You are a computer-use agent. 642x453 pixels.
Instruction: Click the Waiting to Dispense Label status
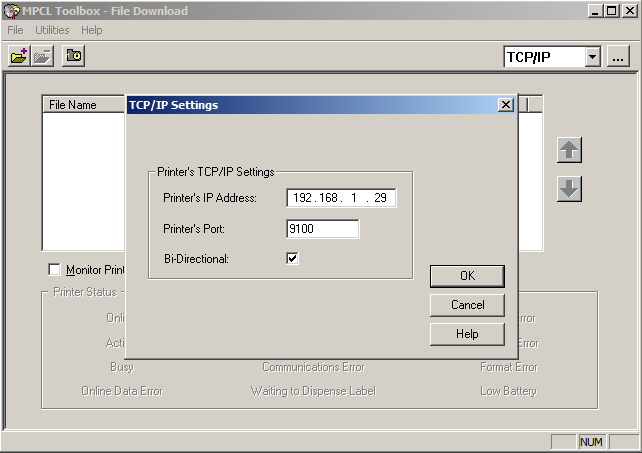[x=313, y=391]
